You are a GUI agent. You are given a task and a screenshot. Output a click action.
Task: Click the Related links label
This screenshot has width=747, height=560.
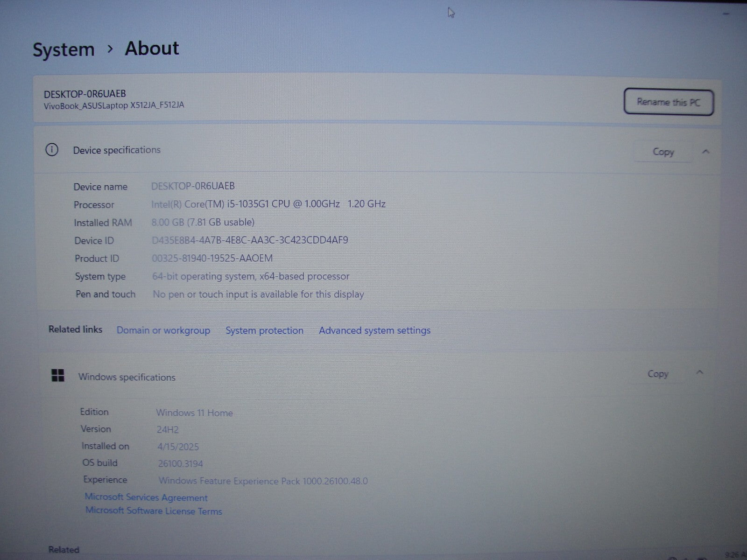click(75, 329)
